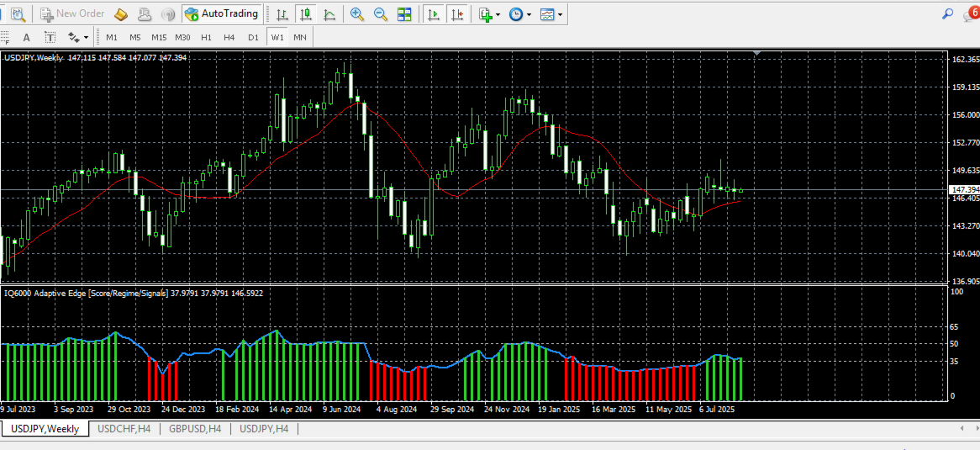Switch to the USDJPY,H4 chart tab
This screenshot has height=450, width=980.
pos(265,429)
